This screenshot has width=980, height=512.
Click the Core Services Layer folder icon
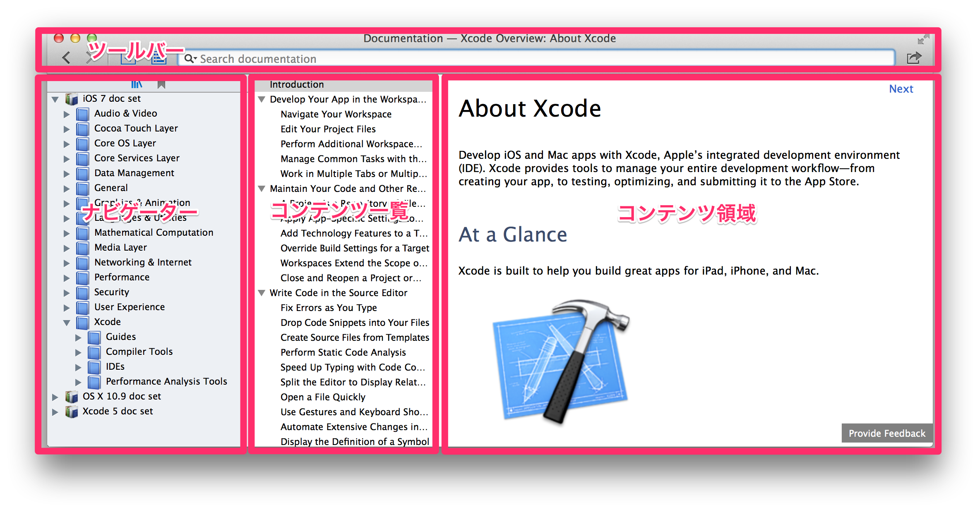pos(83,158)
